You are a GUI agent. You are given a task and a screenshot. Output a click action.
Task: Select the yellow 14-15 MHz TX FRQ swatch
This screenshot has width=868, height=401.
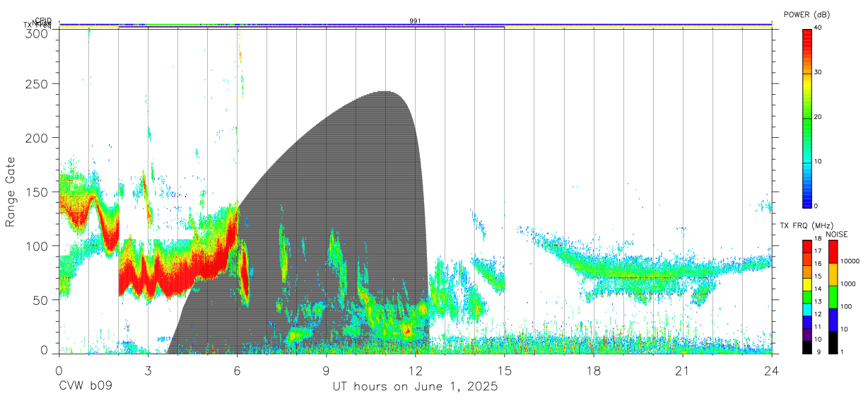(x=807, y=284)
